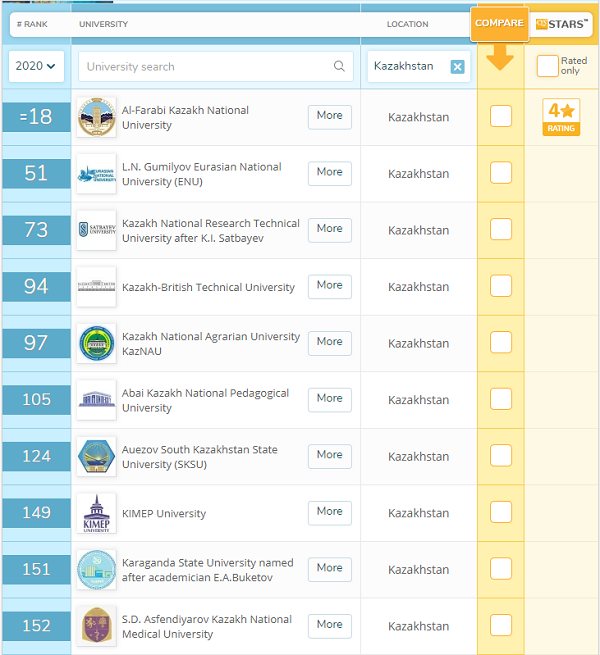Check compare box for Karaganda State University
The image size is (600, 655).
[501, 569]
